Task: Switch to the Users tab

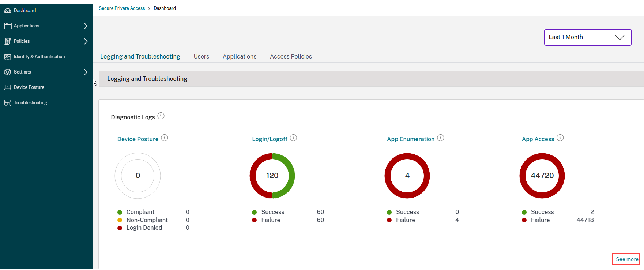Action: (202, 57)
